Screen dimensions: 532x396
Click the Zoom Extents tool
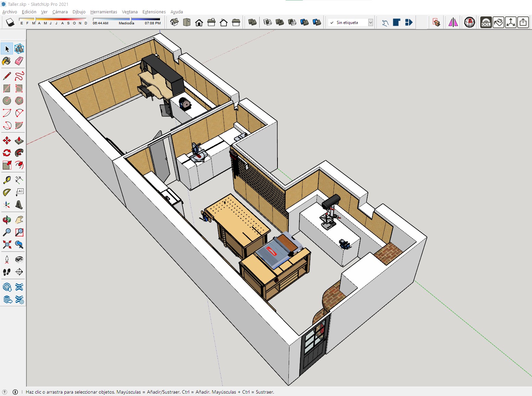7,244
